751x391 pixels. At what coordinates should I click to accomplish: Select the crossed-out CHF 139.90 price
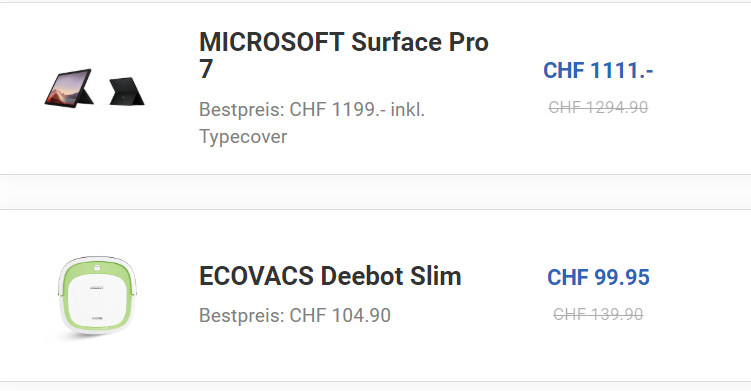(x=598, y=314)
